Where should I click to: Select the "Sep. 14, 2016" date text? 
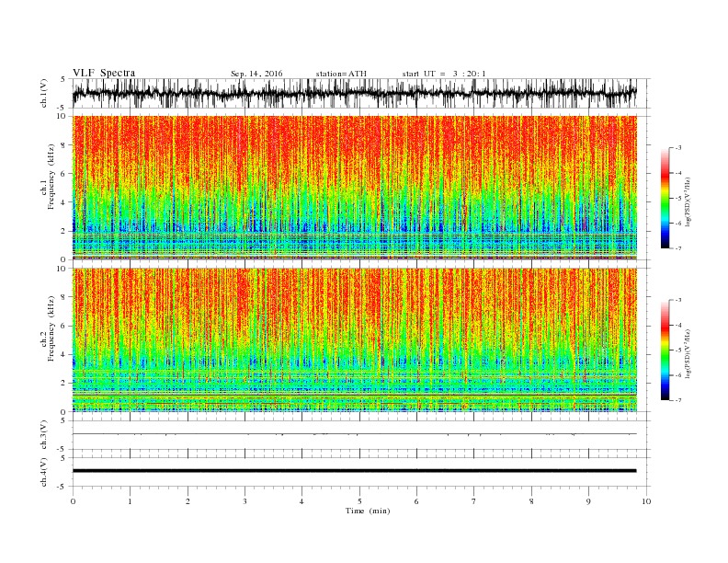pyautogui.click(x=256, y=74)
